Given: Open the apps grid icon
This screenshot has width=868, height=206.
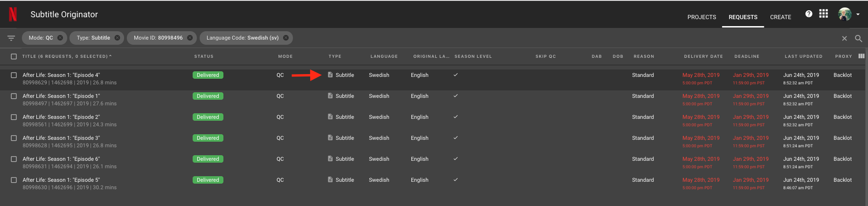Looking at the screenshot, I should (824, 14).
